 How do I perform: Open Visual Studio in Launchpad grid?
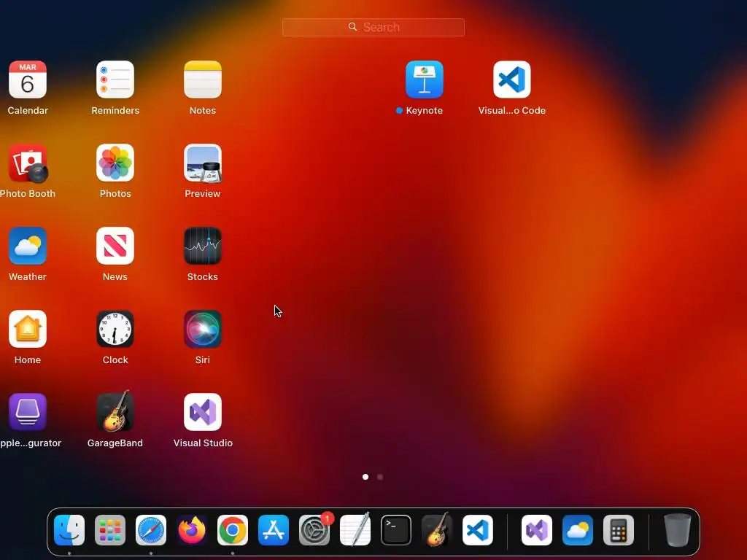point(203,412)
